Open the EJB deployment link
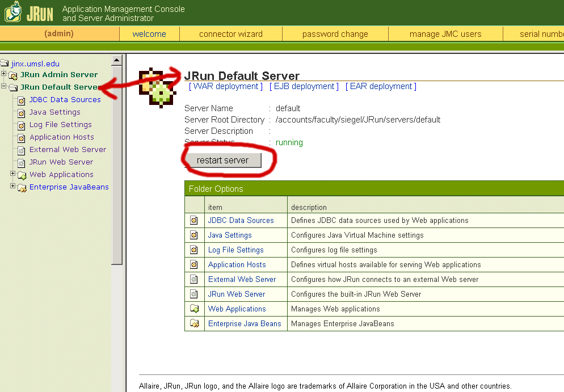The width and height of the screenshot is (564, 392). pos(304,87)
